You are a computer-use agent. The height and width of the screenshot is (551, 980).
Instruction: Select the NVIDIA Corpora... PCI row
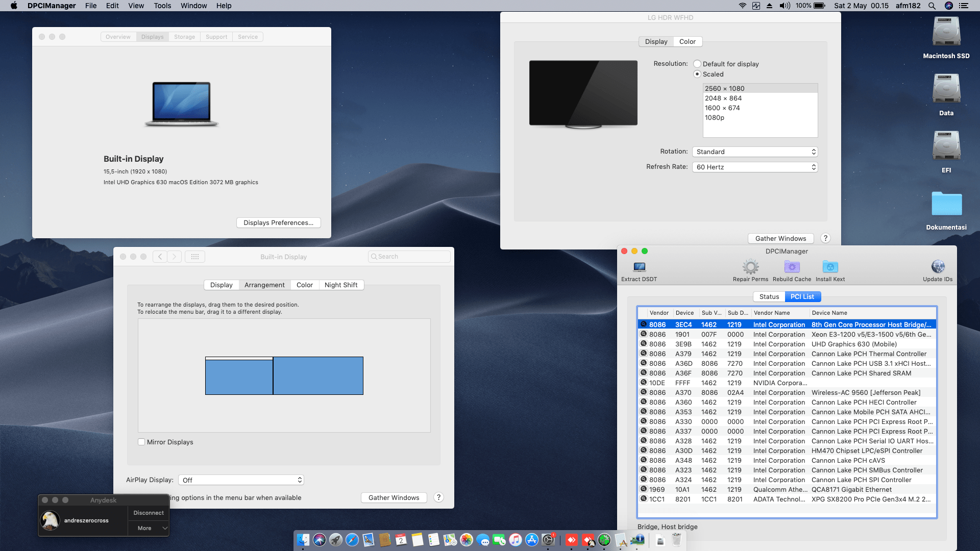(787, 383)
